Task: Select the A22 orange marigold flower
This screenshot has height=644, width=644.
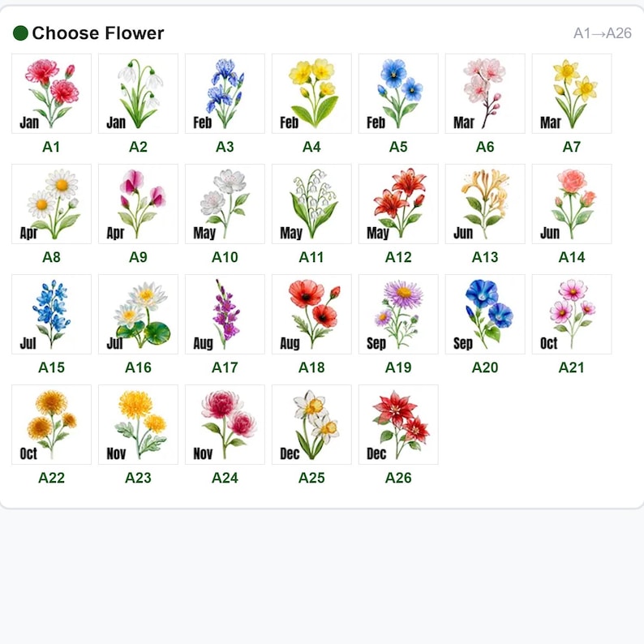Action: tap(51, 425)
